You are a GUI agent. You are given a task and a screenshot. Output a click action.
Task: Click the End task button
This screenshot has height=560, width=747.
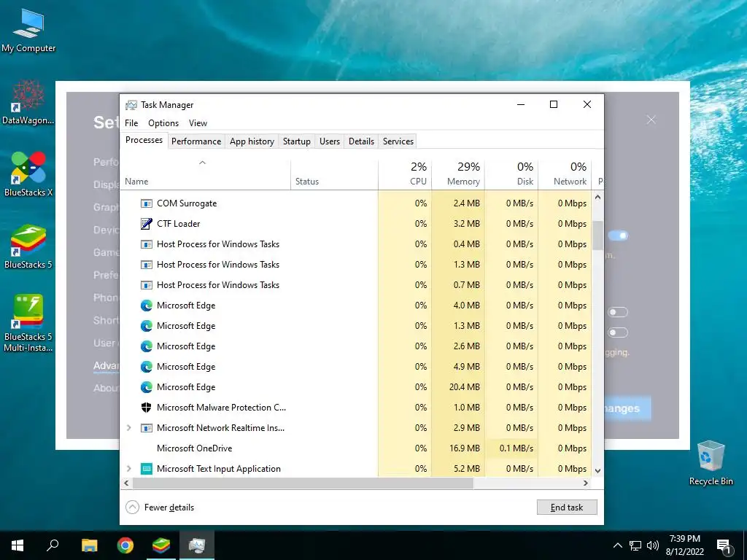(567, 507)
